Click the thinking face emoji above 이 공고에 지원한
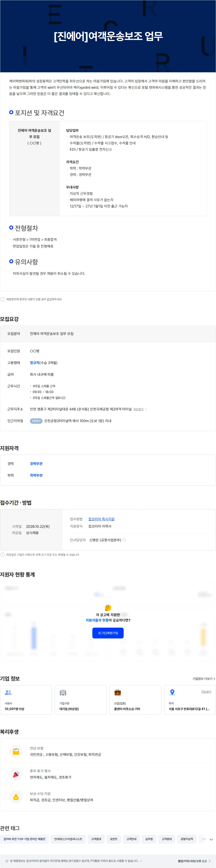216x868 pixels. coord(108,608)
